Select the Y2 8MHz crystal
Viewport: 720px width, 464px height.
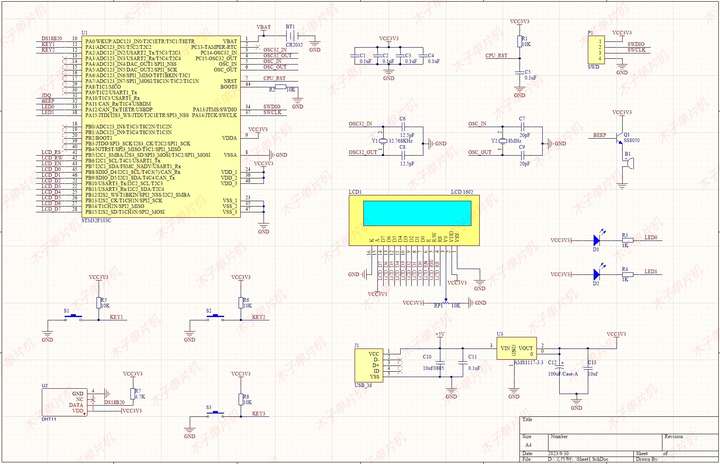coord(502,141)
